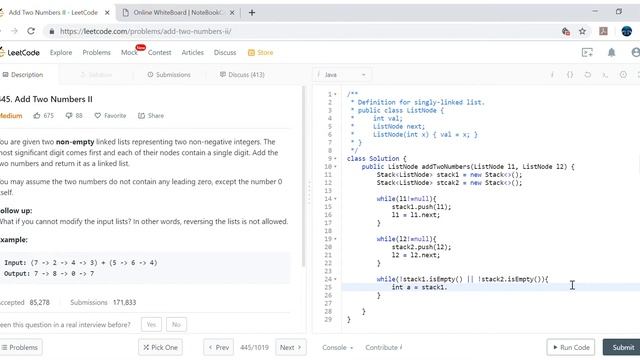
Task: Switch to the Online WhiteBoard browser tab
Action: [x=178, y=13]
